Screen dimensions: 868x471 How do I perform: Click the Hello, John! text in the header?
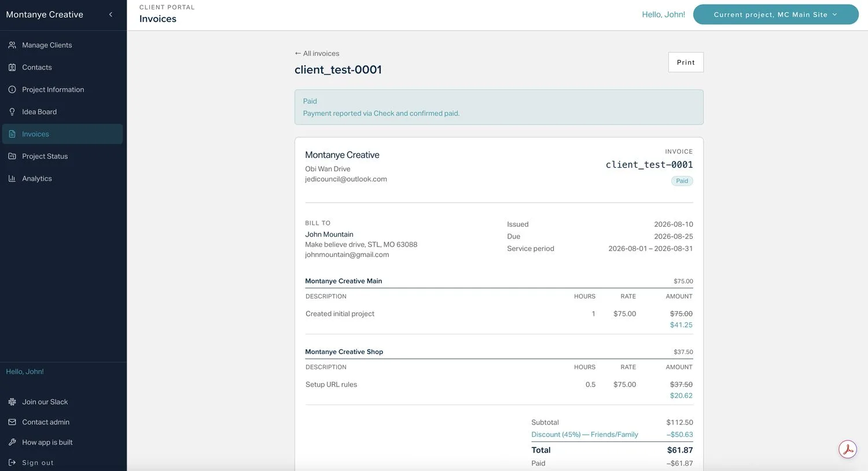(x=663, y=14)
